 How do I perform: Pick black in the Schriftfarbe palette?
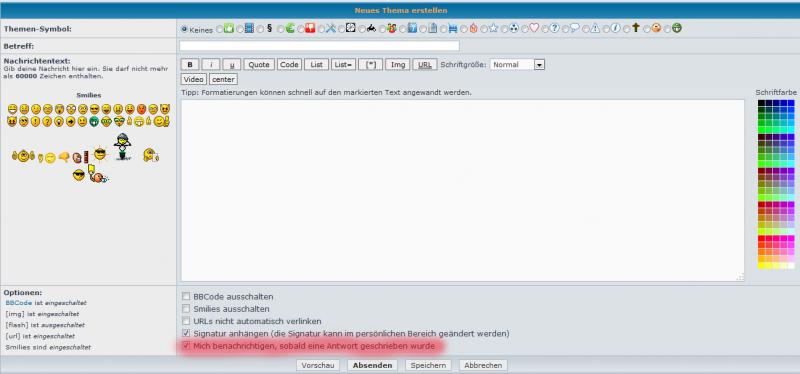click(x=761, y=103)
